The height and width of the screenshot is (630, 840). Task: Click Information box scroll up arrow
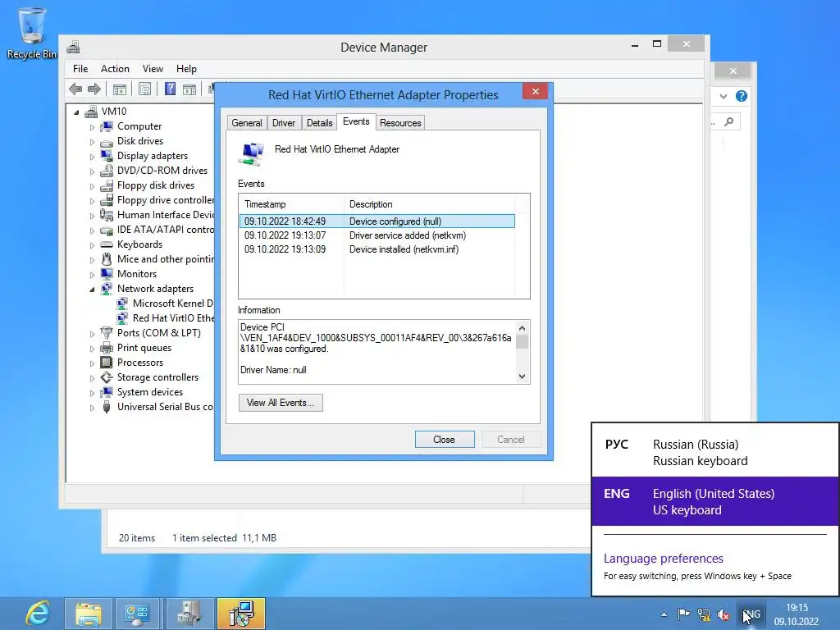pyautogui.click(x=523, y=328)
